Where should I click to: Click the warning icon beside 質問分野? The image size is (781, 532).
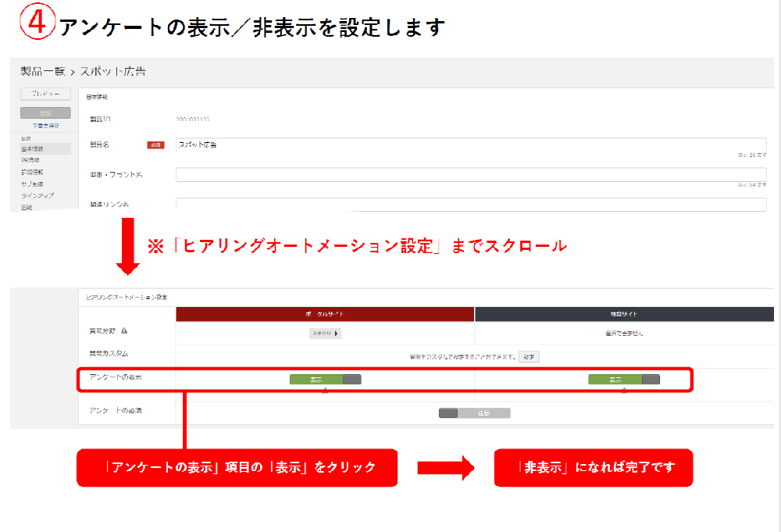[124, 331]
